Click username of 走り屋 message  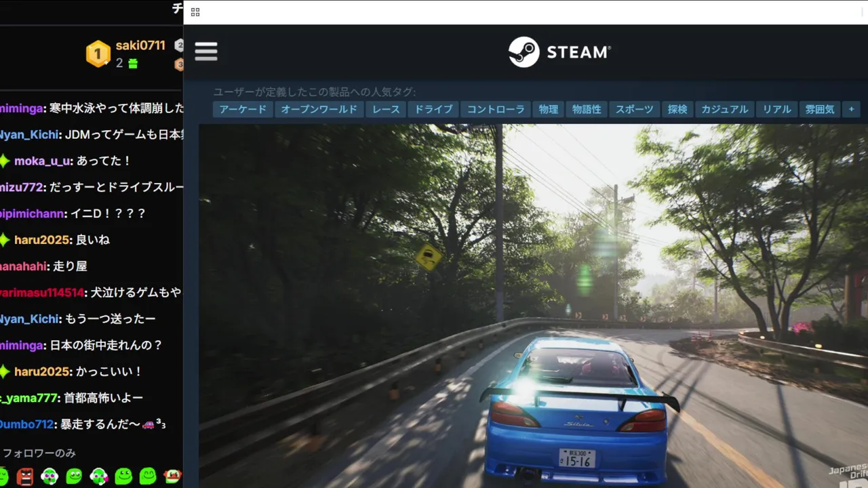click(x=22, y=266)
